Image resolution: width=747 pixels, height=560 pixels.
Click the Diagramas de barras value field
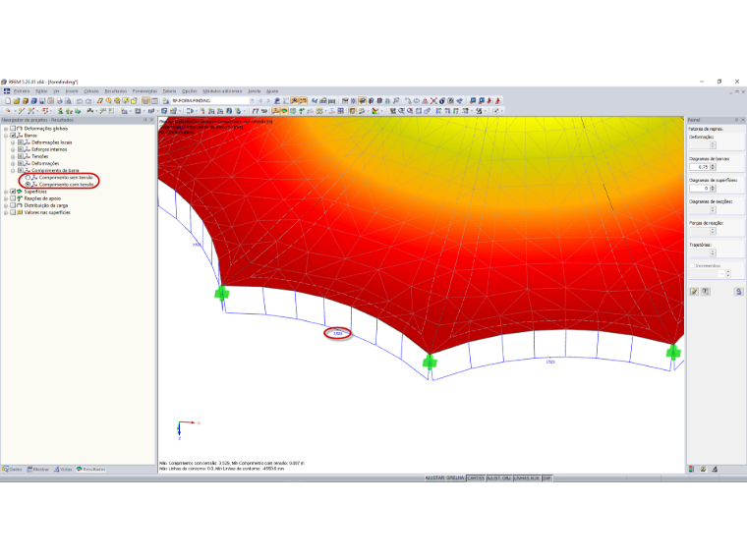[x=700, y=167]
